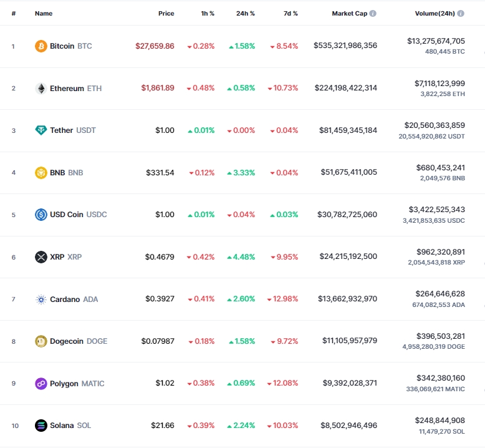Click the XRP black logo icon
This screenshot has width=485, height=448.
coord(41,257)
